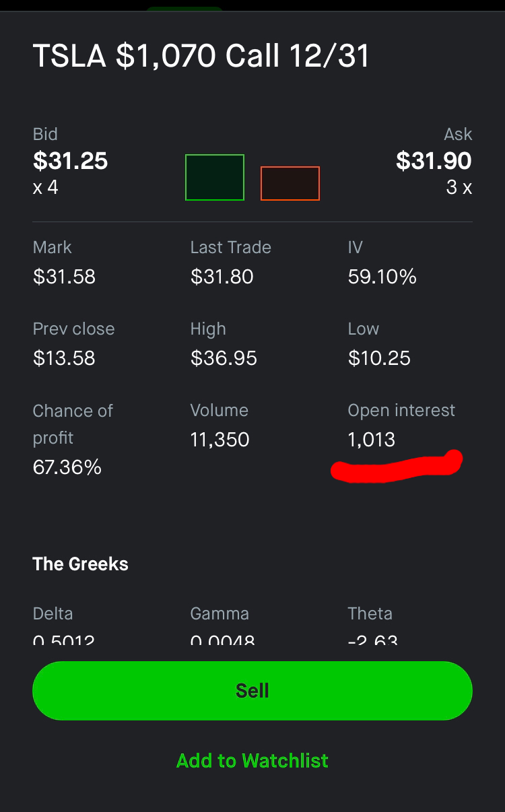Viewport: 505px width, 812px height.
Task: Add option to Watchlist
Action: click(x=252, y=761)
